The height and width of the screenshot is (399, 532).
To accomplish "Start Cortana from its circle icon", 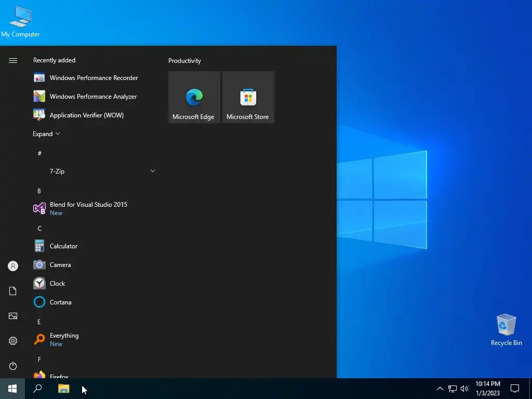I will pos(39,302).
